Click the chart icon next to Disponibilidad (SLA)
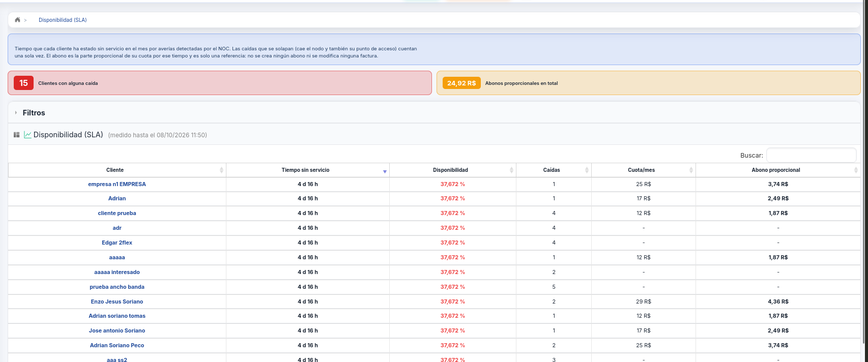Image resolution: width=868 pixels, height=362 pixels. [27, 135]
